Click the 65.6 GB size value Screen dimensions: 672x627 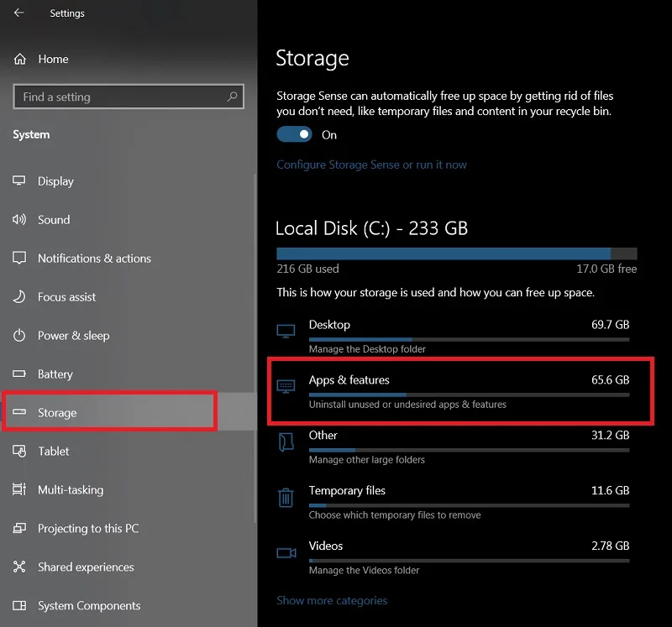click(611, 380)
